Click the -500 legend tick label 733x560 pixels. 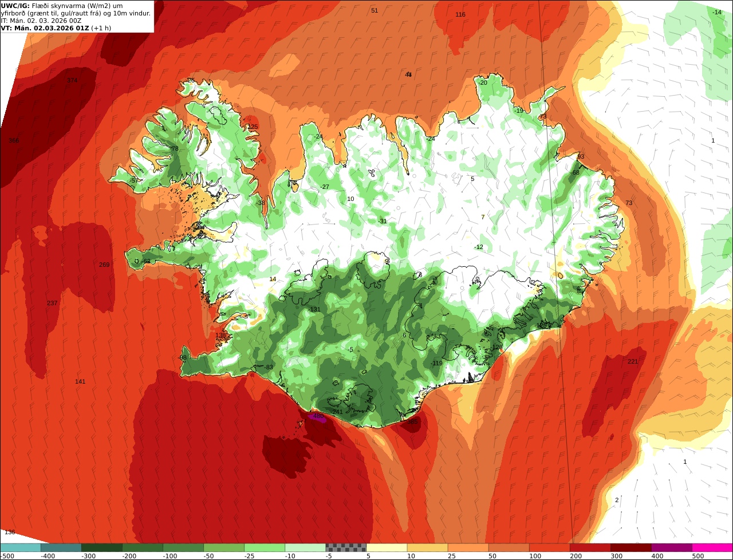pyautogui.click(x=7, y=556)
